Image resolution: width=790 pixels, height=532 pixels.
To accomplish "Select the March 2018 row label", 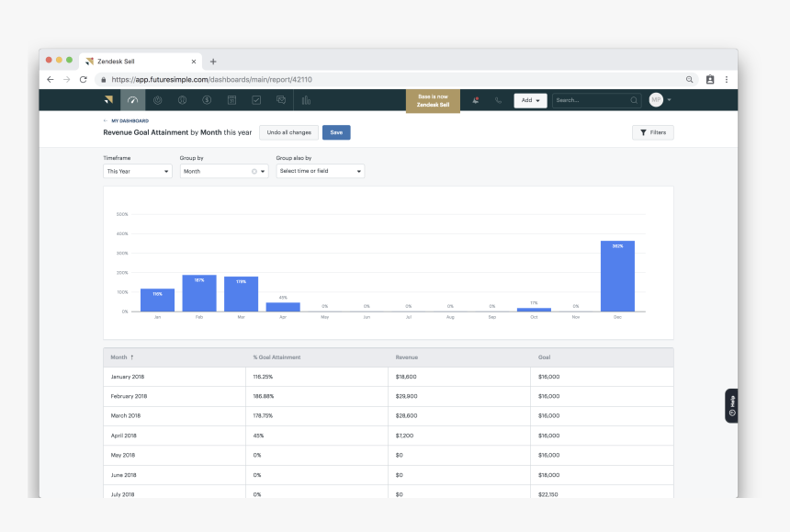I will 126,416.
